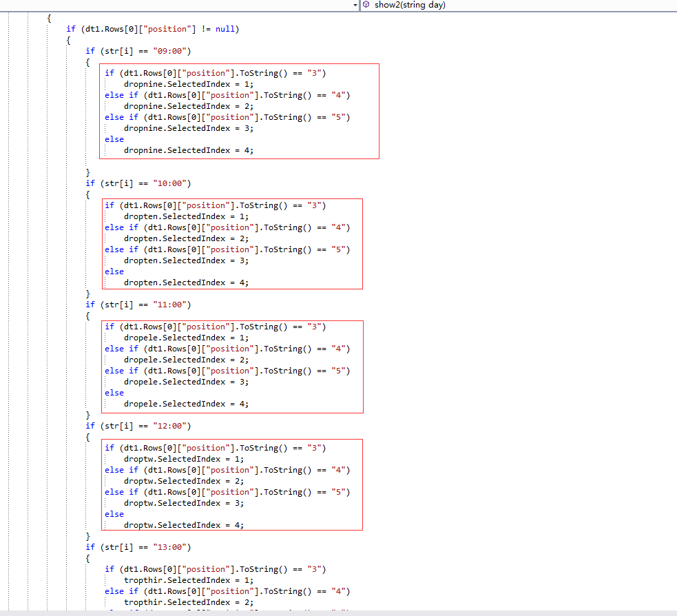Click the line dropnine.SelectedIndex = 4
The height and width of the screenshot is (616, 677).
tap(188, 150)
